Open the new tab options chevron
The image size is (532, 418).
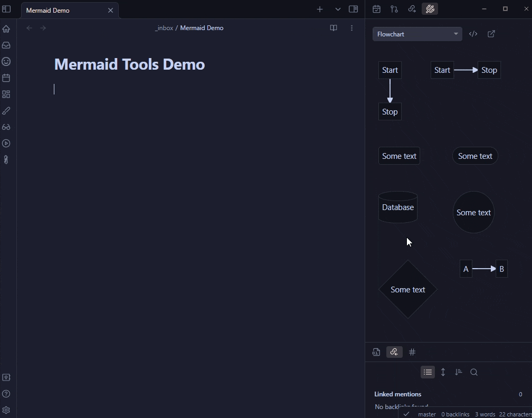[337, 9]
